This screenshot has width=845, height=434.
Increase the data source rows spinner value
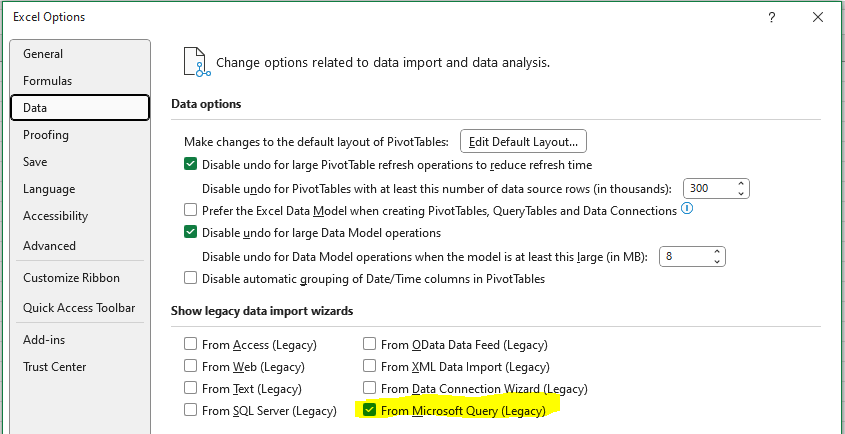coord(741,184)
